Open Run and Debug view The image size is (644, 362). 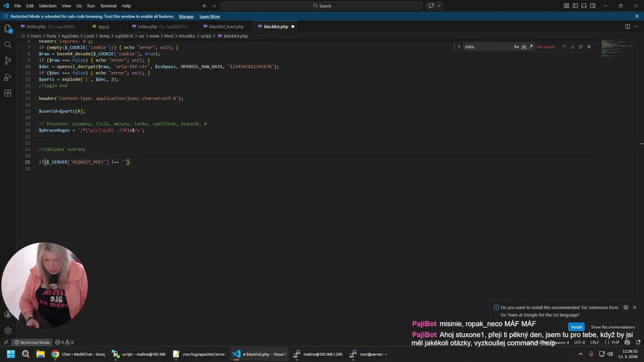8,77
